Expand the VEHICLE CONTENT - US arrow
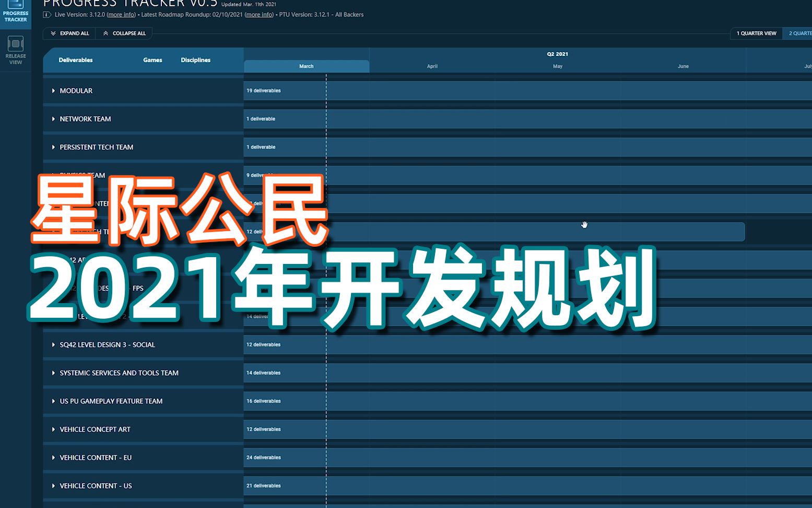The image size is (812, 508). 53,486
